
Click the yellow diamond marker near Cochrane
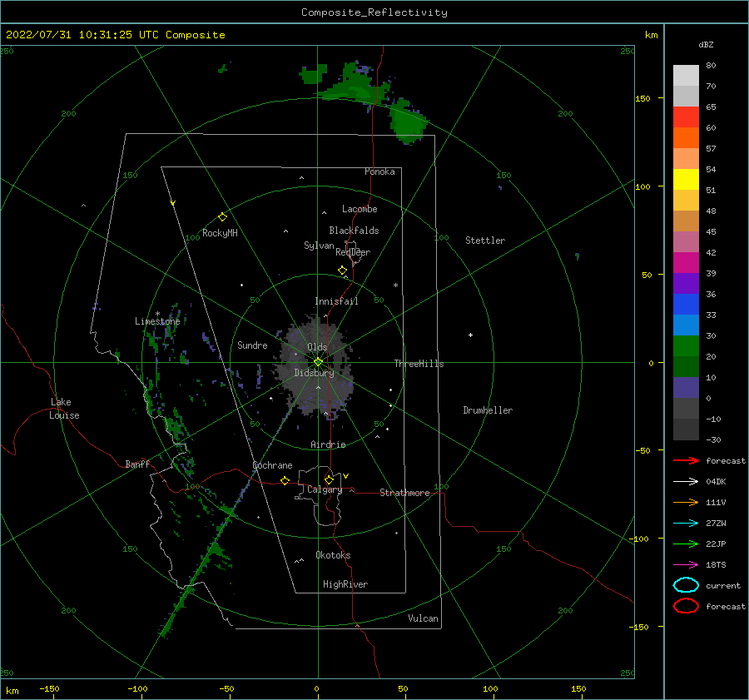click(x=285, y=481)
